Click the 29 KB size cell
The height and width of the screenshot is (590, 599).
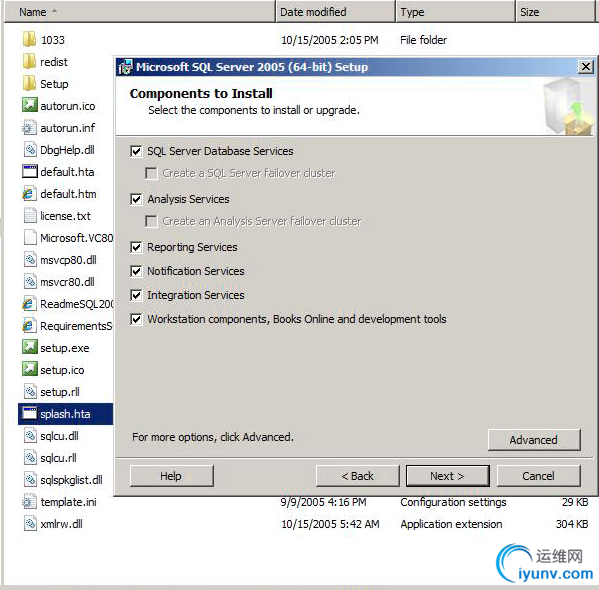click(x=575, y=502)
